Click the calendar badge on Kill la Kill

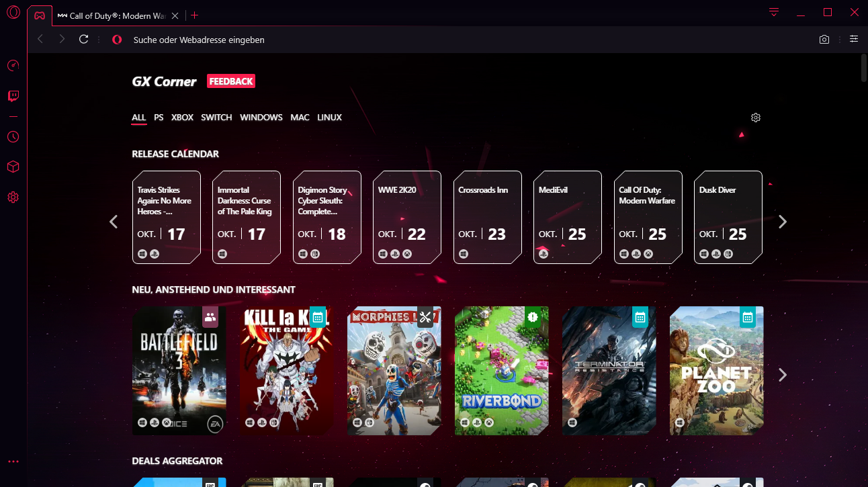coord(318,317)
